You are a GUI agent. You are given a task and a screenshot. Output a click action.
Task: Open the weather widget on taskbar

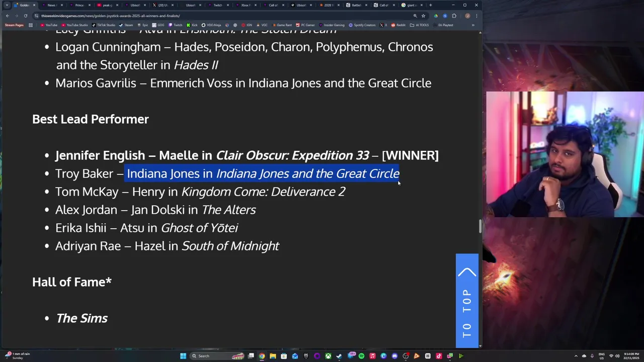click(18, 356)
